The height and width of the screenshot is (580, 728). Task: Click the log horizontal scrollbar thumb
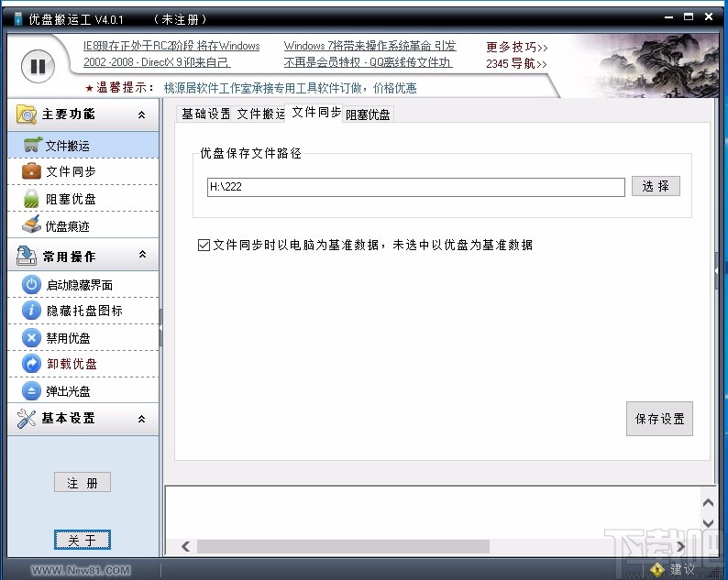point(343,546)
